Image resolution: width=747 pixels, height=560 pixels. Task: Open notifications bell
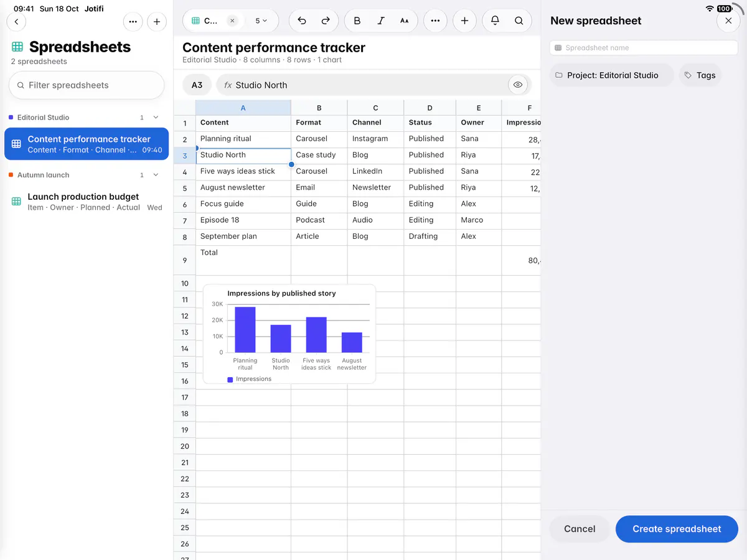pos(495,21)
